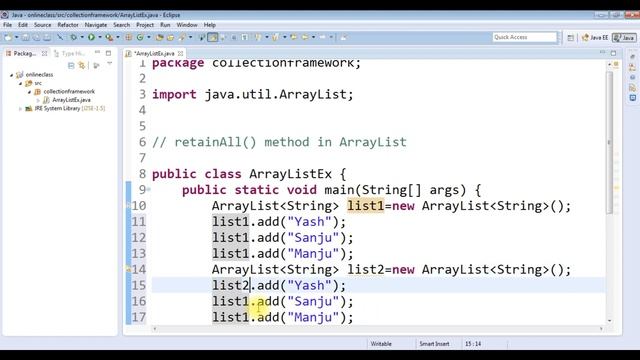This screenshot has height=360, width=640.
Task: Open the File menu
Action: click(7, 25)
